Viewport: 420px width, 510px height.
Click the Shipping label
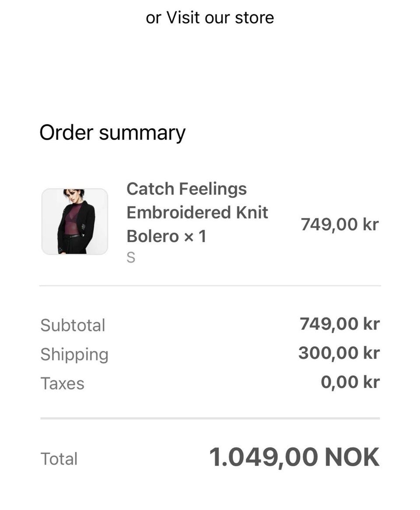(74, 354)
